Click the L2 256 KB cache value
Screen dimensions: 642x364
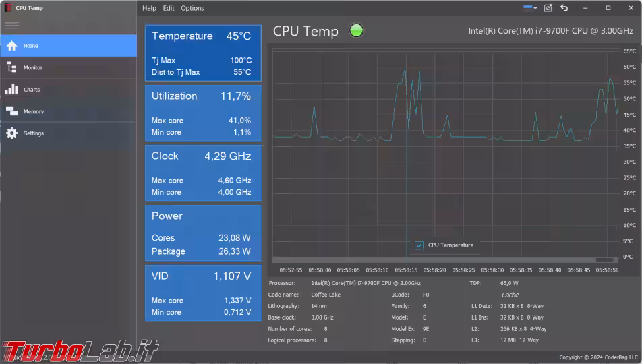[523, 329]
